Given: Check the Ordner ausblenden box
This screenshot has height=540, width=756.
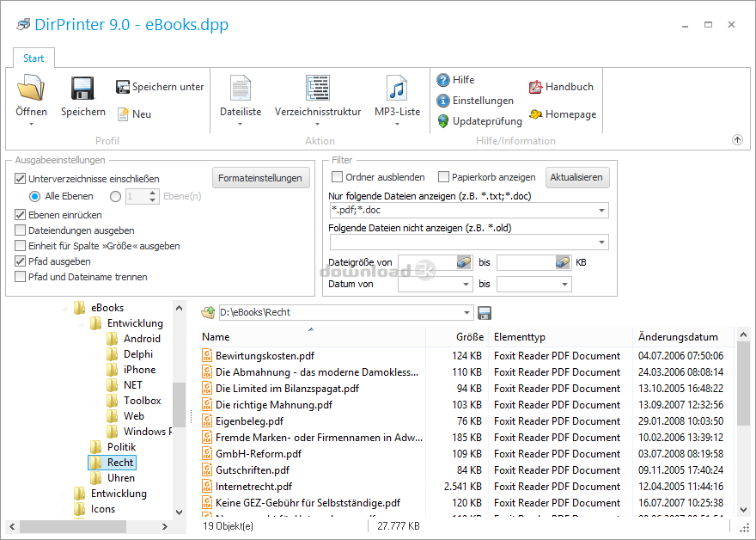Looking at the screenshot, I should coord(338,177).
